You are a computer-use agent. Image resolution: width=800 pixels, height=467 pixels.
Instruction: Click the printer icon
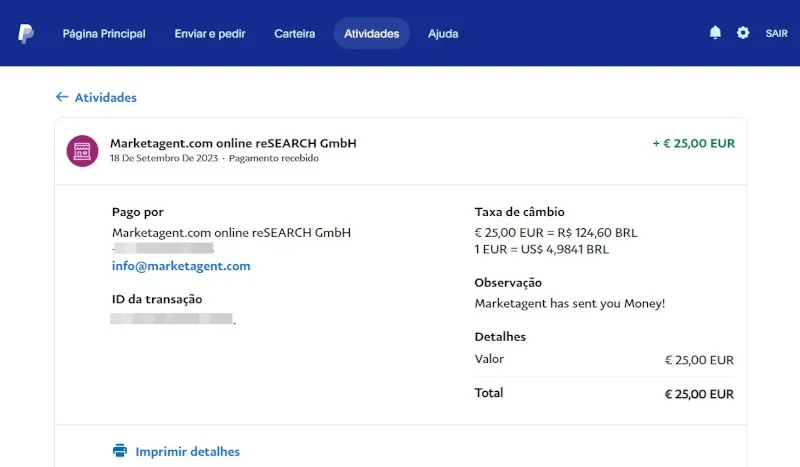click(x=120, y=451)
